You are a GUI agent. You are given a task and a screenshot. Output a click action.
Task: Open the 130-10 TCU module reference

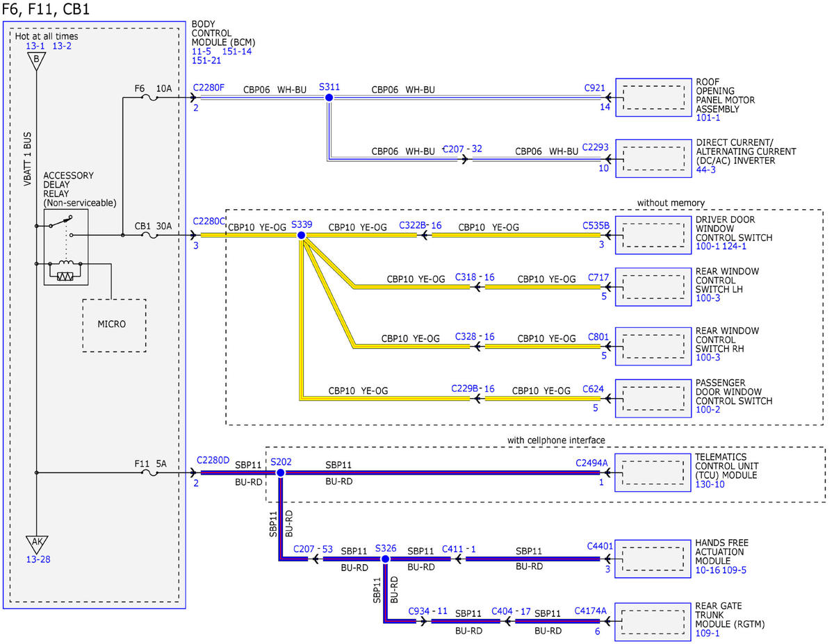click(x=710, y=485)
